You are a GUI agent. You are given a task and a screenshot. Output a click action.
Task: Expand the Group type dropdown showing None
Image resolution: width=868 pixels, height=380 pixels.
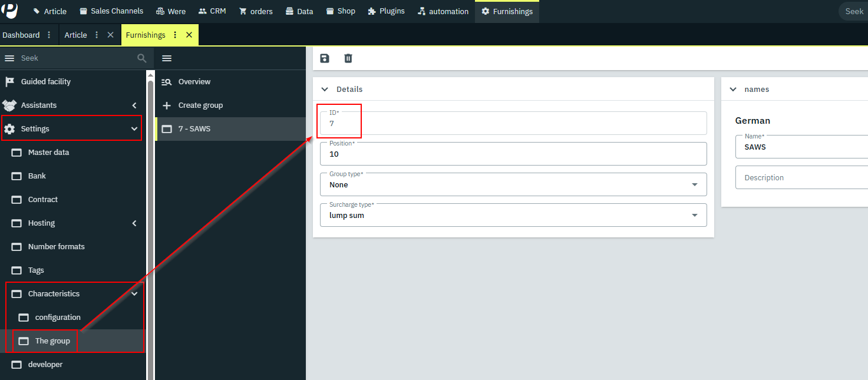[x=695, y=184]
